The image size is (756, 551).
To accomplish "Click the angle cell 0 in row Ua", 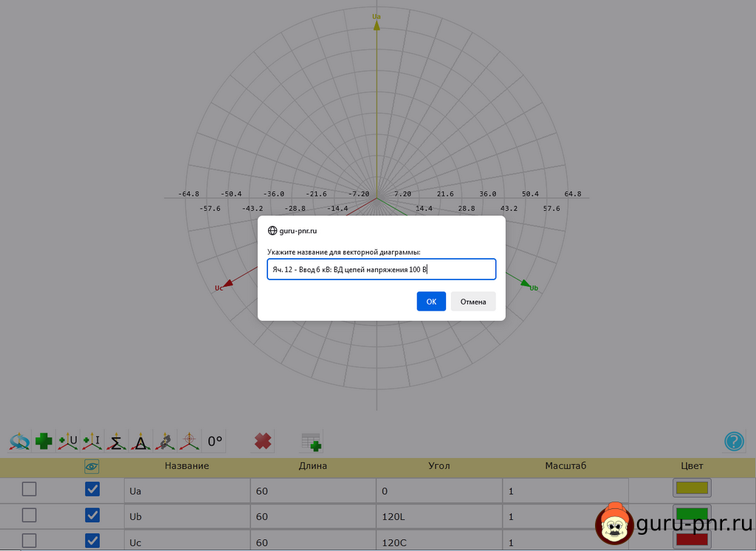I will [x=439, y=491].
